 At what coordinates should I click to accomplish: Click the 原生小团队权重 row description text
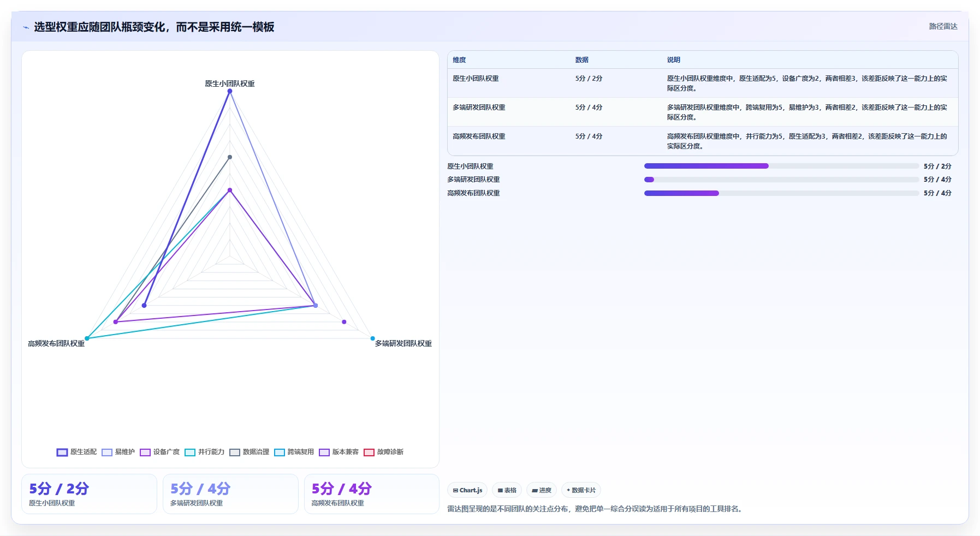tap(807, 84)
